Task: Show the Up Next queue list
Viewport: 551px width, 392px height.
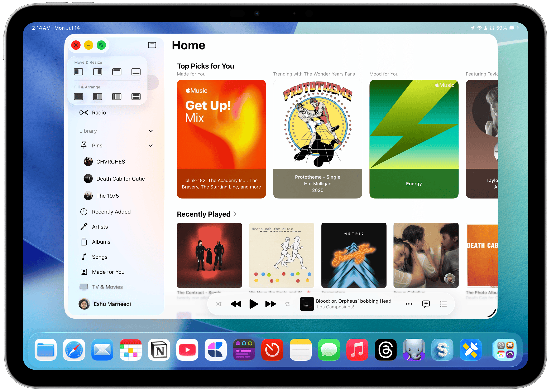Action: click(x=444, y=304)
